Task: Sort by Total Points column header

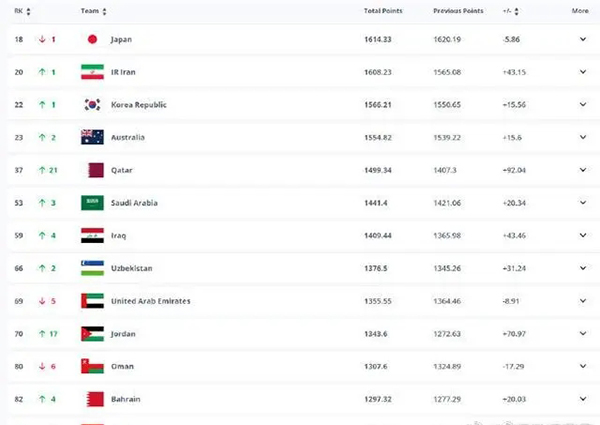Action: [x=382, y=11]
